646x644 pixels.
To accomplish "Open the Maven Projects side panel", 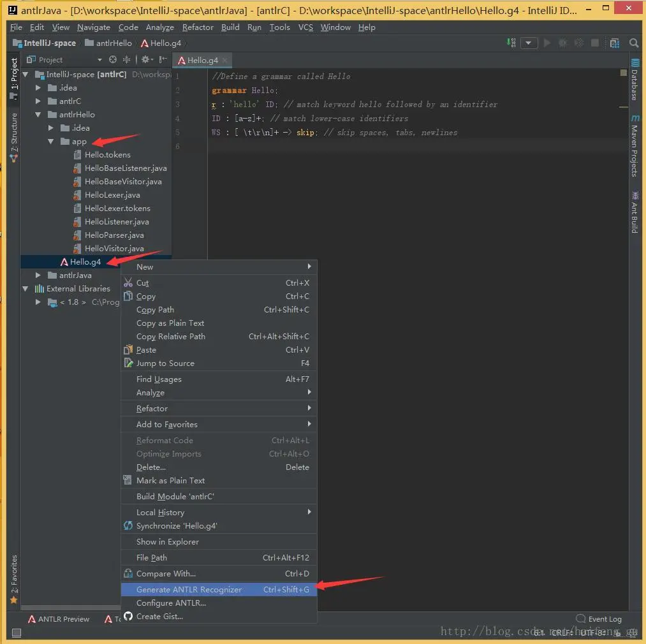I will (x=635, y=146).
